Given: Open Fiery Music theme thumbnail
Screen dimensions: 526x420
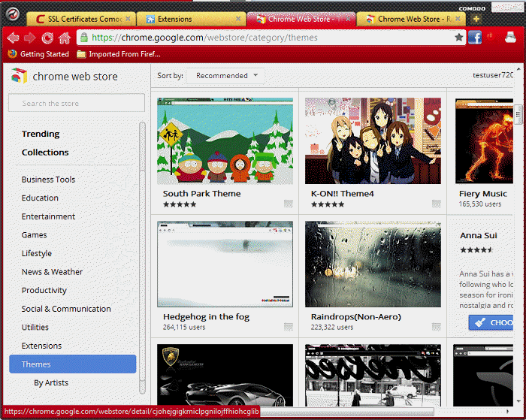Looking at the screenshot, I should tap(484, 141).
